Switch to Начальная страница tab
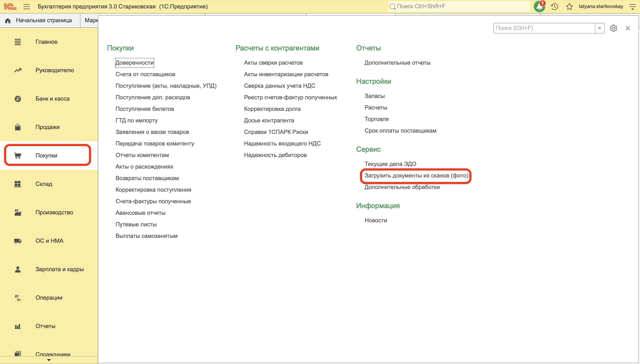This screenshot has width=640, height=364. [40, 20]
